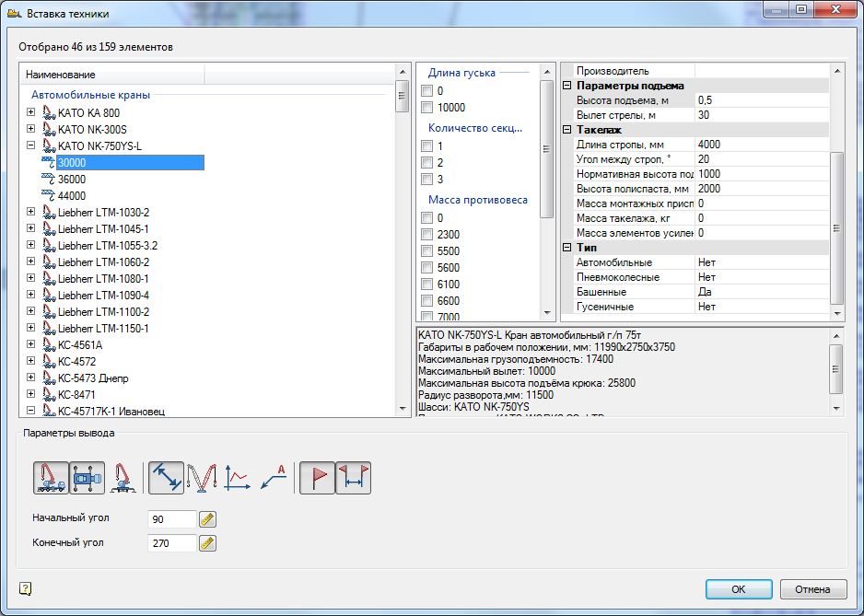
Task: Check the 10000 box under Длина гуська
Action: point(426,108)
